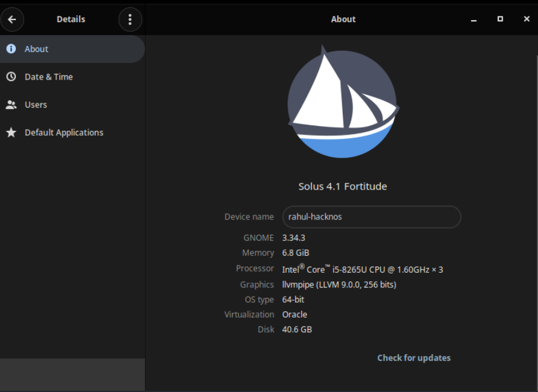Open the three-dot menu in Details header

pos(130,20)
